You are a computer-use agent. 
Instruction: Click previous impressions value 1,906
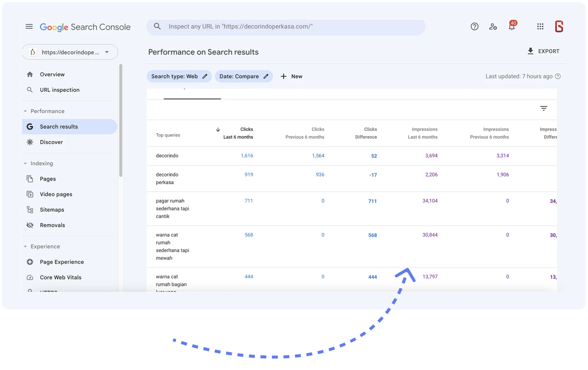tap(503, 175)
